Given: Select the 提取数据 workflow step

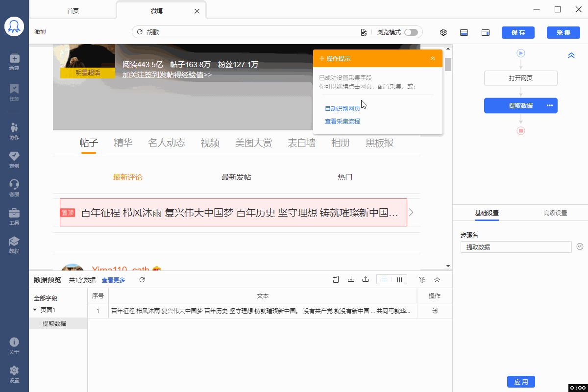Looking at the screenshot, I should point(521,106).
